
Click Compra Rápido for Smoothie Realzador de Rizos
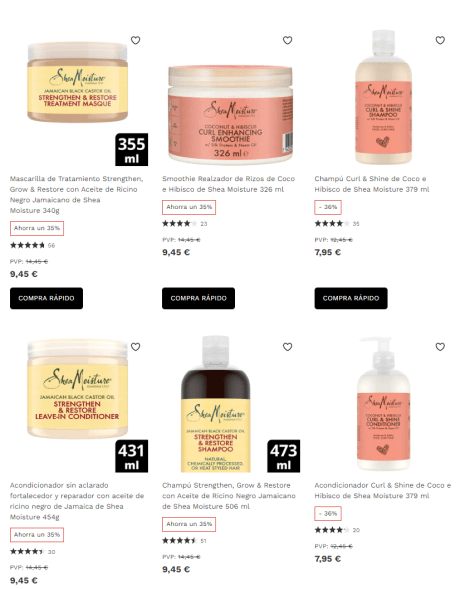[198, 298]
